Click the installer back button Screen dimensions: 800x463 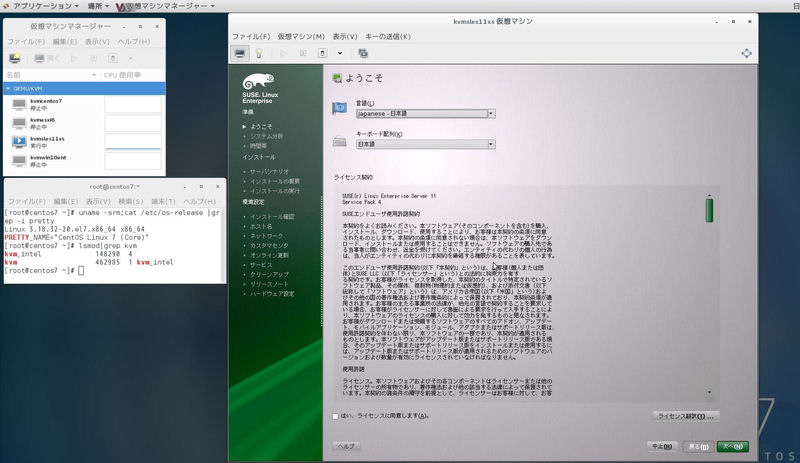coord(698,447)
